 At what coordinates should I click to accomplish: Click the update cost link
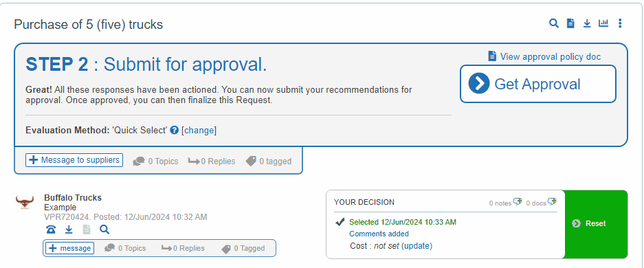click(x=417, y=246)
